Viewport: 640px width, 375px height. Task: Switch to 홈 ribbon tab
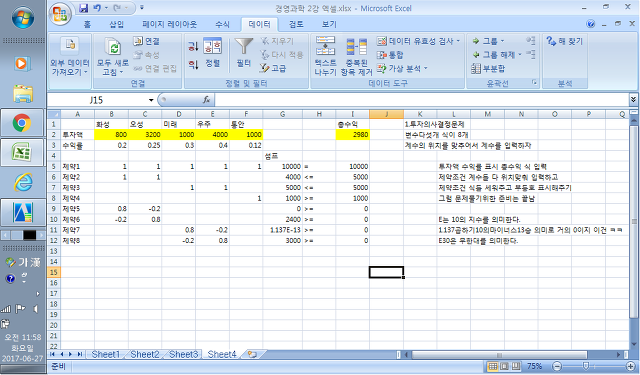[87, 24]
